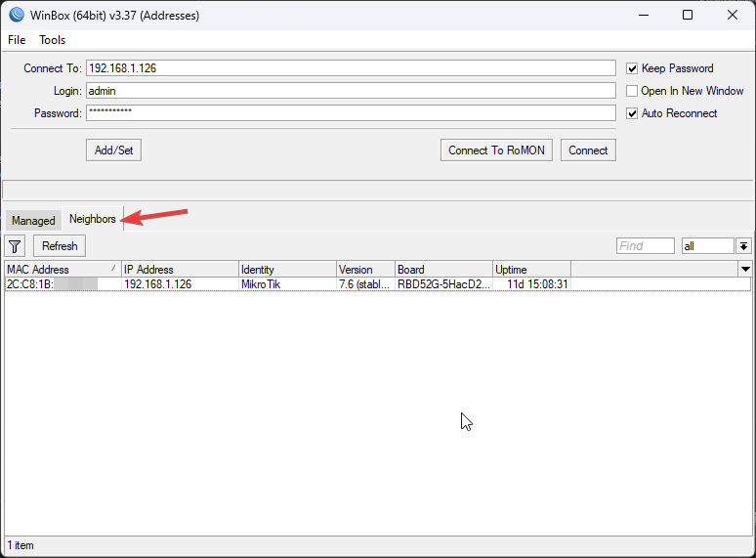Sort by Identity column header
This screenshot has width=756, height=558.
tap(287, 269)
